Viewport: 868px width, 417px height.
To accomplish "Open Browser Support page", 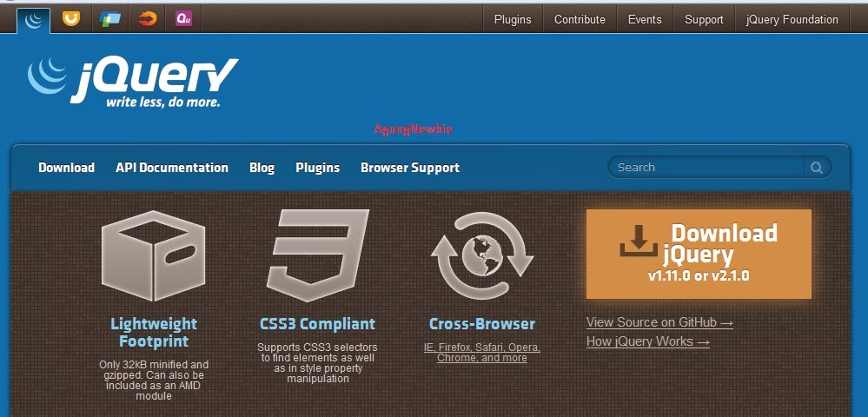I will coord(410,168).
